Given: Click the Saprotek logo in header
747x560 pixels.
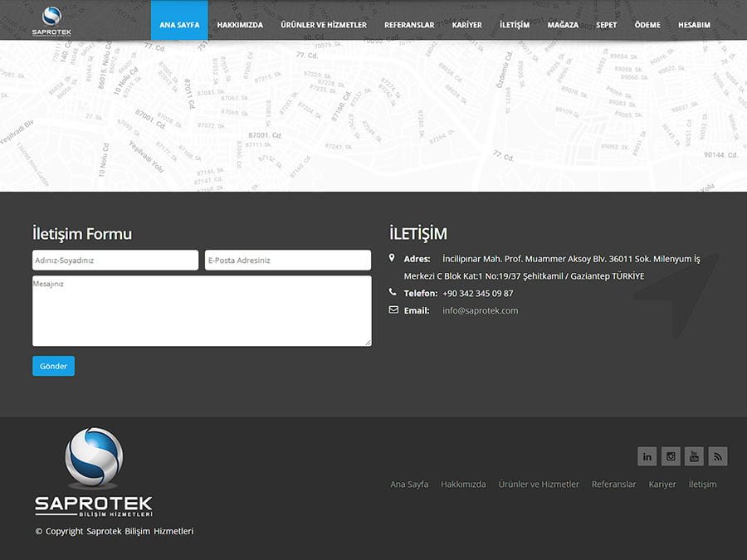Looking at the screenshot, I should coord(51,21).
